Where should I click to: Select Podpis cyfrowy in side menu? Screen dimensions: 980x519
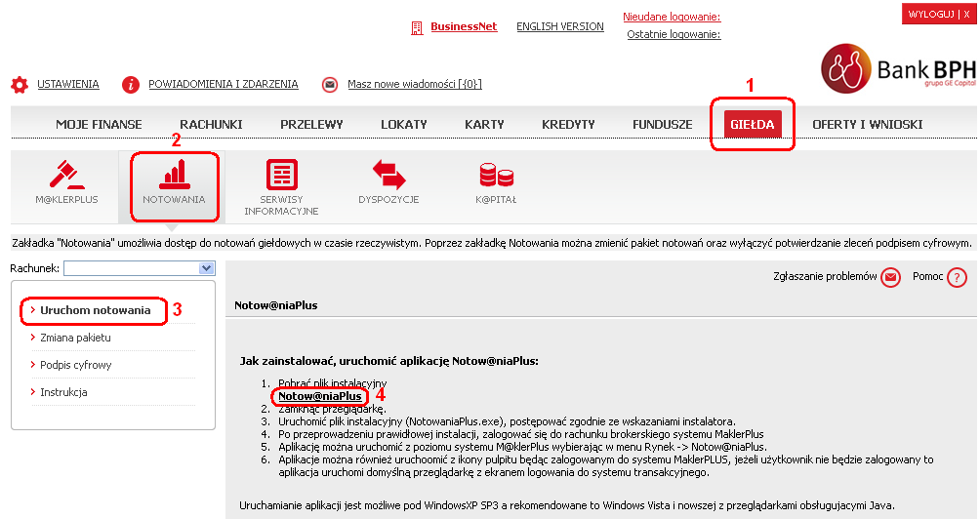click(75, 366)
